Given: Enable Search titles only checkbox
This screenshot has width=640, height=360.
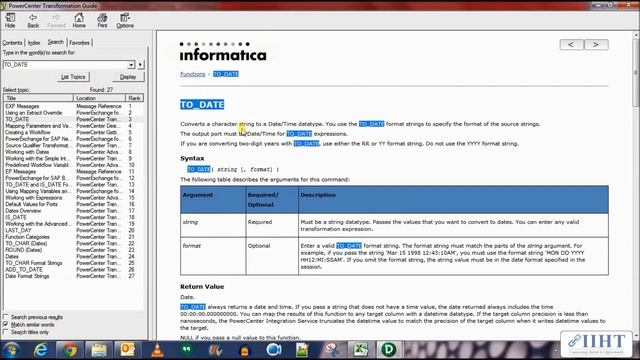Looking at the screenshot, I should [x=5, y=332].
